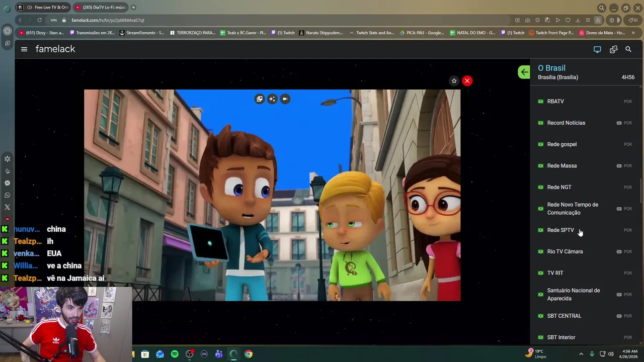Open Rede Novo Tempo de Comunicação channel

coord(585,209)
